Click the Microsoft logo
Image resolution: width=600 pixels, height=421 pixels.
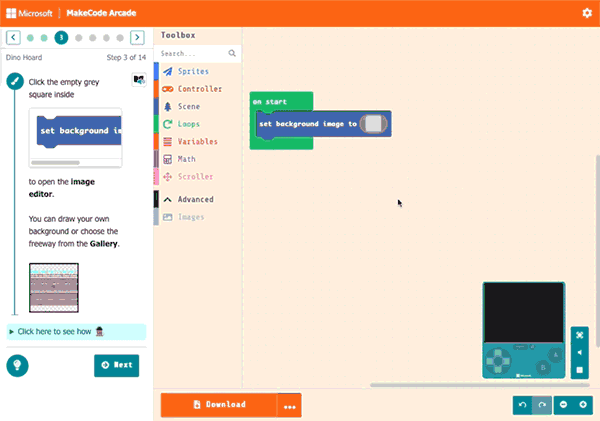(29, 13)
